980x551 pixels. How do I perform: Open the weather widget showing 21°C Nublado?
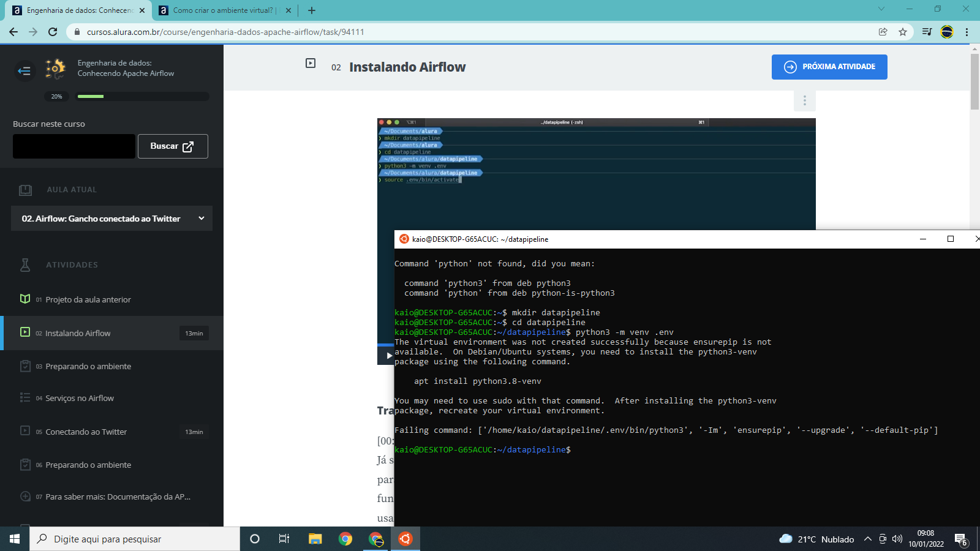[816, 539]
